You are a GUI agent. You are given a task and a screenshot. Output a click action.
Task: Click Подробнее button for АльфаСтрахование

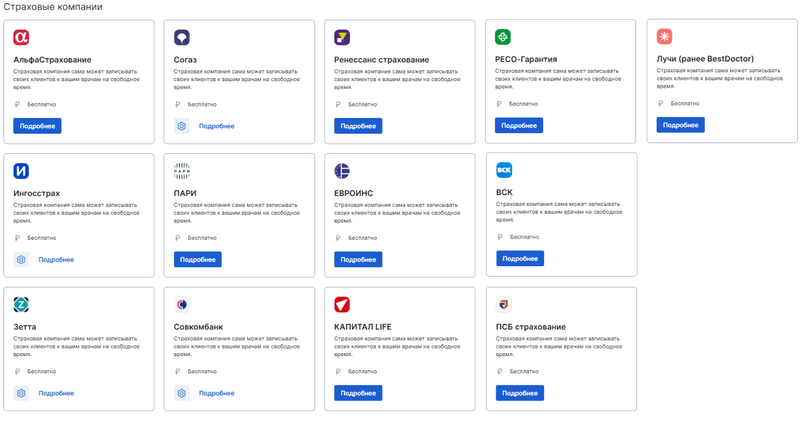pos(37,126)
